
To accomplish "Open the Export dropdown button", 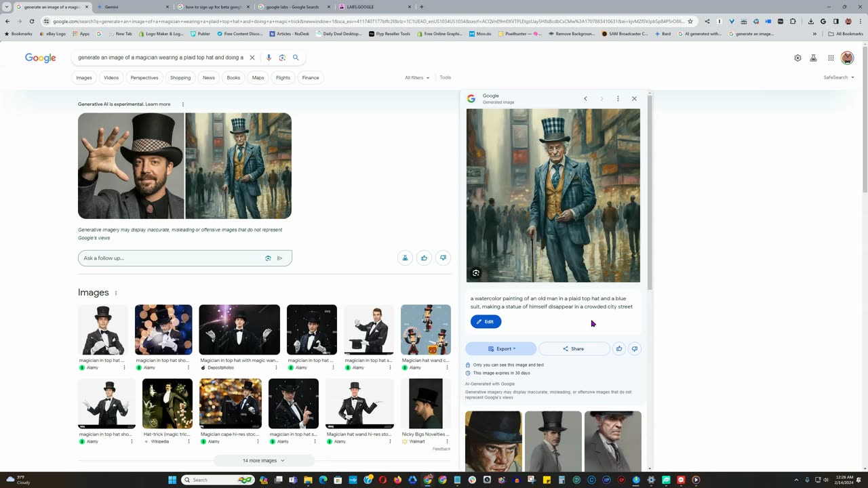I will click(500, 349).
